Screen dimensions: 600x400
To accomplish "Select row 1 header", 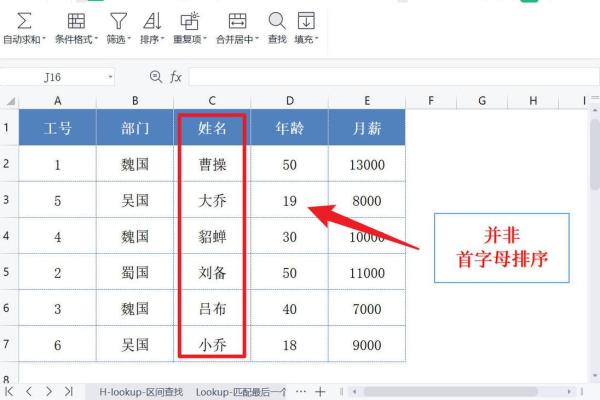I will 8,127.
